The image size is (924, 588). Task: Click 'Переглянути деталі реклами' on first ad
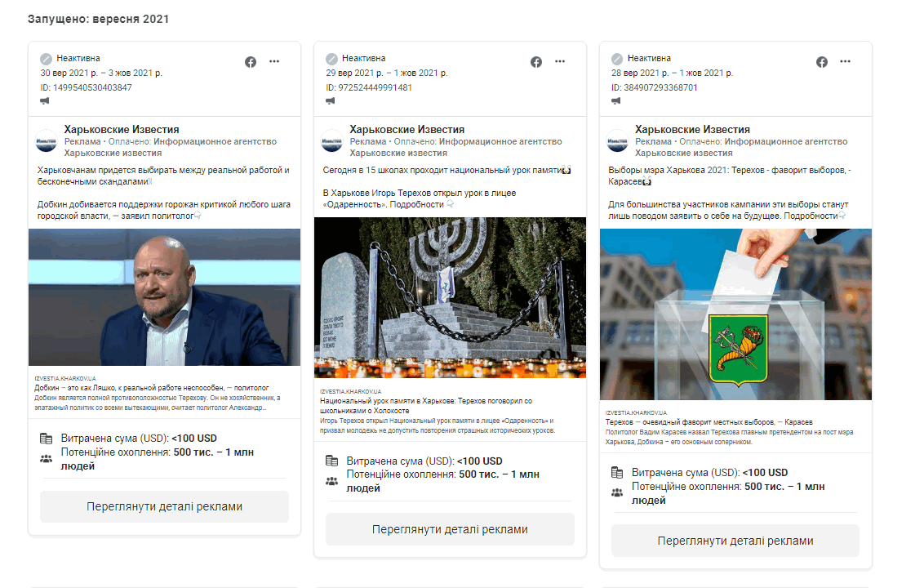[x=164, y=506]
